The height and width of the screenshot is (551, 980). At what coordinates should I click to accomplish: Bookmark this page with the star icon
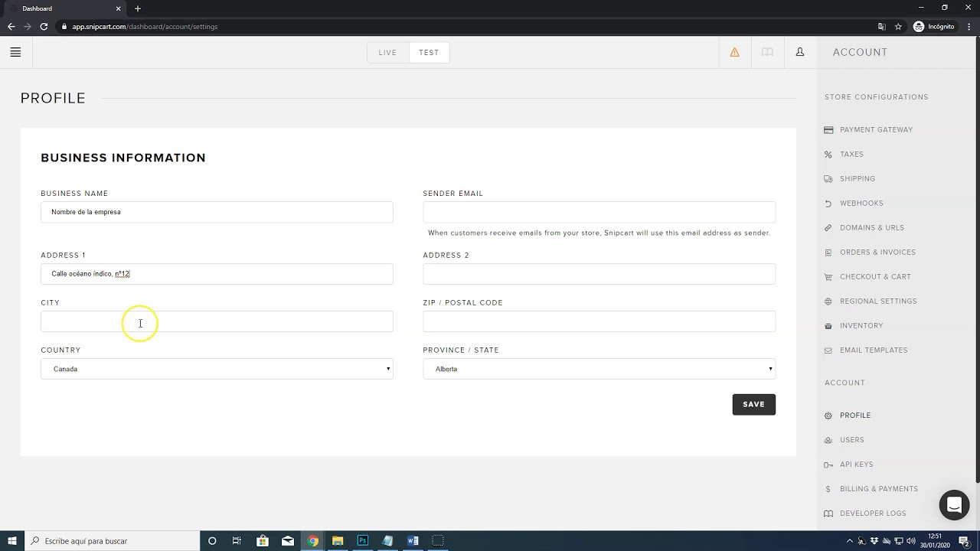[x=898, y=26]
